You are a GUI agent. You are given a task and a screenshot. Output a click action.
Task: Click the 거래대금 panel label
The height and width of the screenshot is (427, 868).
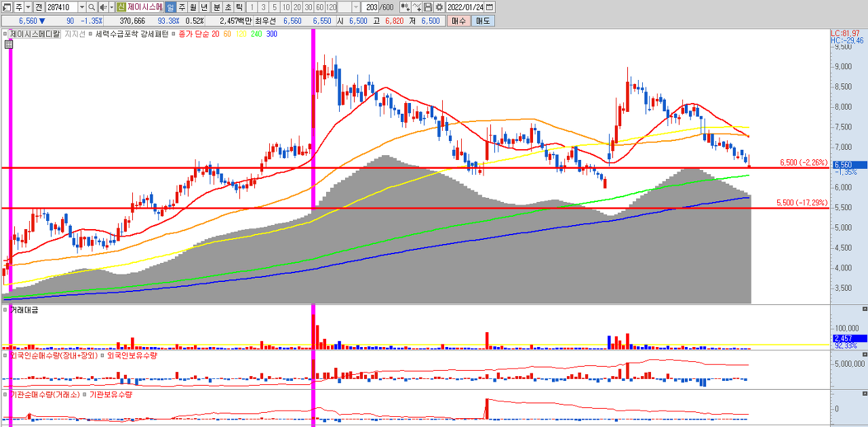pos(24,310)
